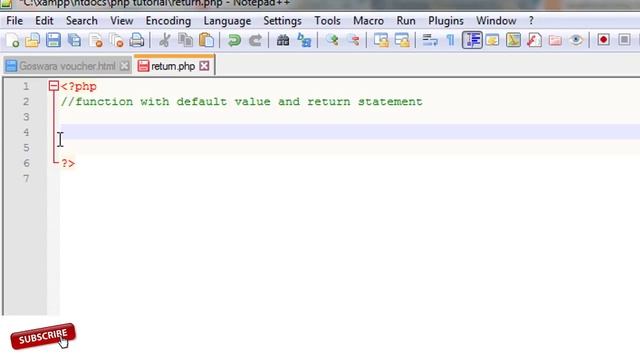
Task: Open the Settings menu
Action: [282, 21]
